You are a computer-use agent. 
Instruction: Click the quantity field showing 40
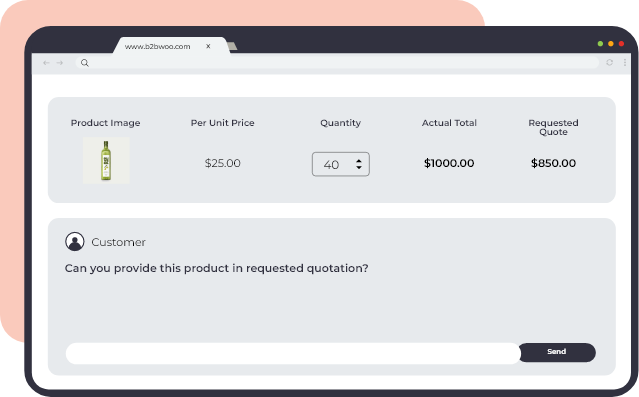click(x=341, y=164)
